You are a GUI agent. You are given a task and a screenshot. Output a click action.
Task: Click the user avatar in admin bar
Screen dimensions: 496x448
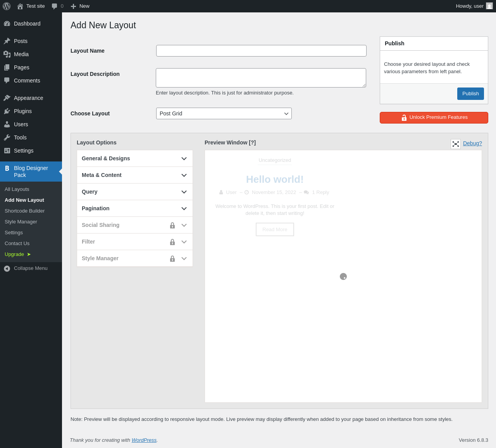click(x=489, y=6)
